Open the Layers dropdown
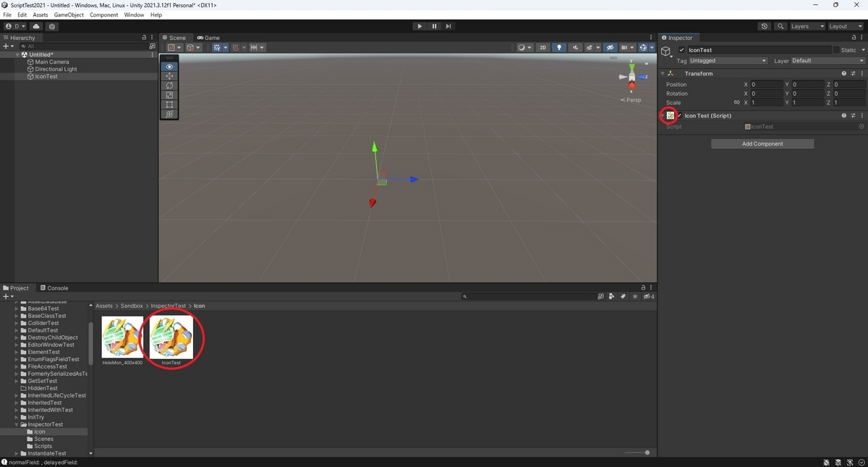The height and width of the screenshot is (467, 868). click(x=807, y=26)
